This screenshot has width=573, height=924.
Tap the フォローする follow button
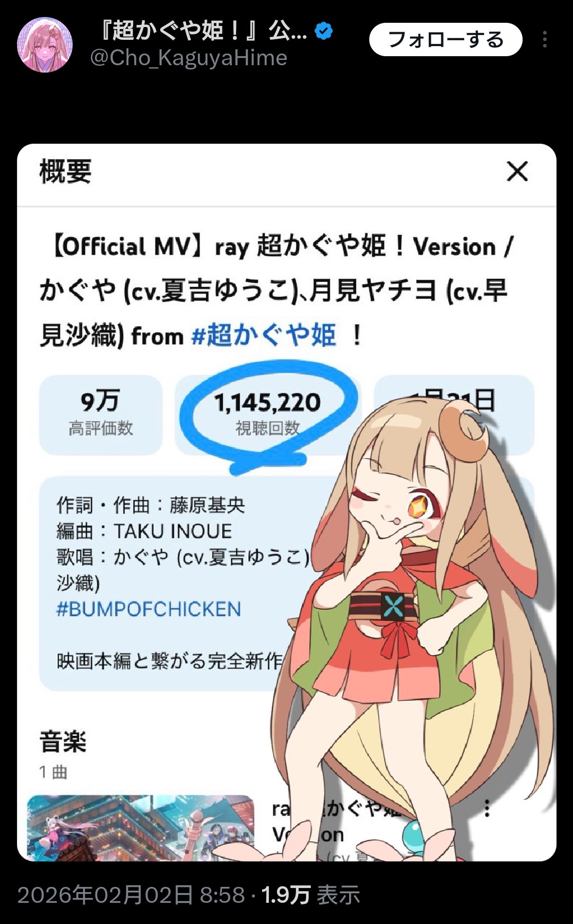pyautogui.click(x=446, y=40)
